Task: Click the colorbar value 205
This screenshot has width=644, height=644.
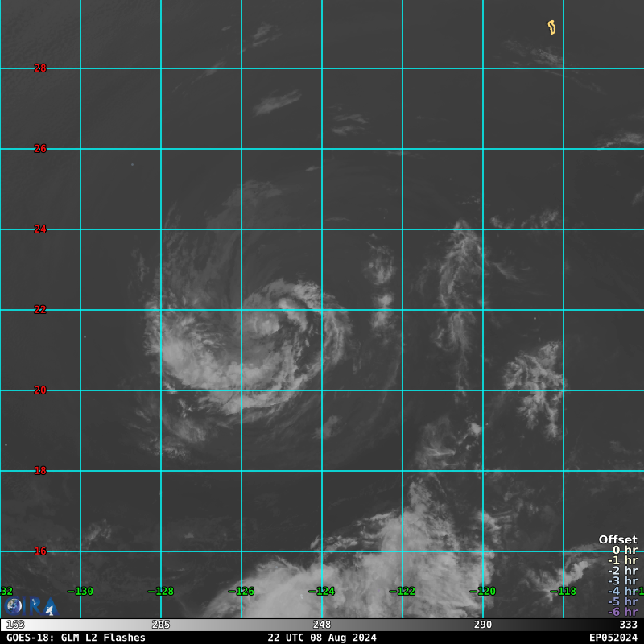Action: (x=161, y=625)
